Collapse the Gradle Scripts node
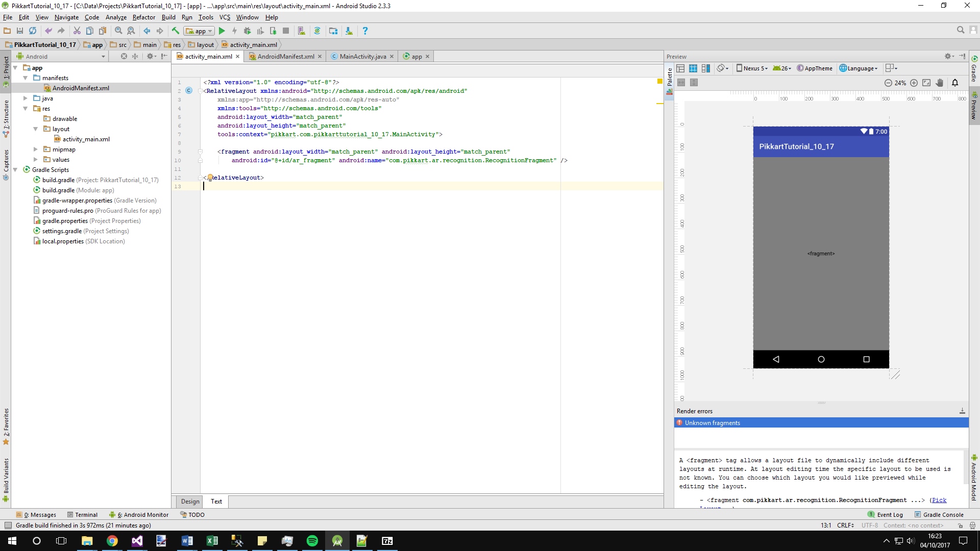Viewport: 980px width, 551px height. [15, 170]
